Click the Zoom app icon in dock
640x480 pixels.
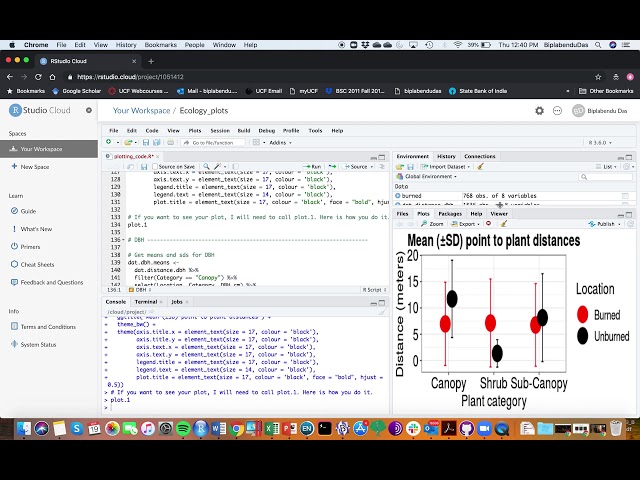coord(484,429)
